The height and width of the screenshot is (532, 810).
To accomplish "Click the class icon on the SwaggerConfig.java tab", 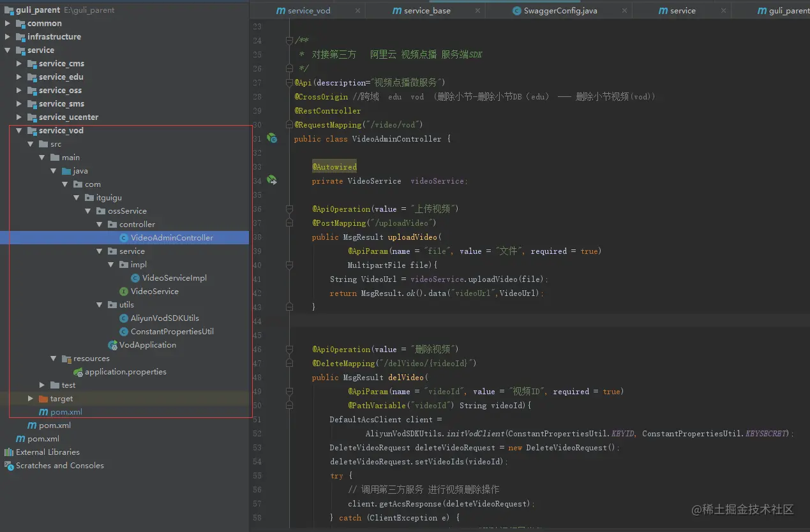I will [x=517, y=11].
